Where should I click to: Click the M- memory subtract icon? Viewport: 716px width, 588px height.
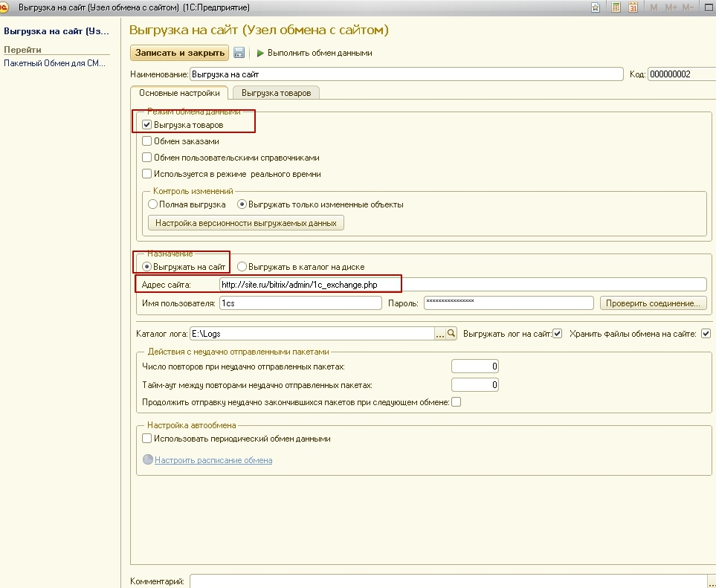[x=688, y=7]
